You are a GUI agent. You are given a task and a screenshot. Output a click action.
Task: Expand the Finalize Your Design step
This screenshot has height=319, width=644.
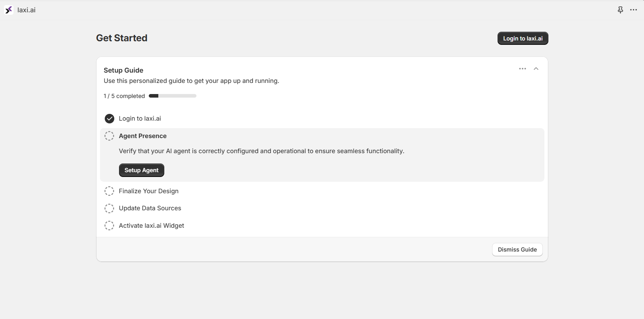pos(148,191)
